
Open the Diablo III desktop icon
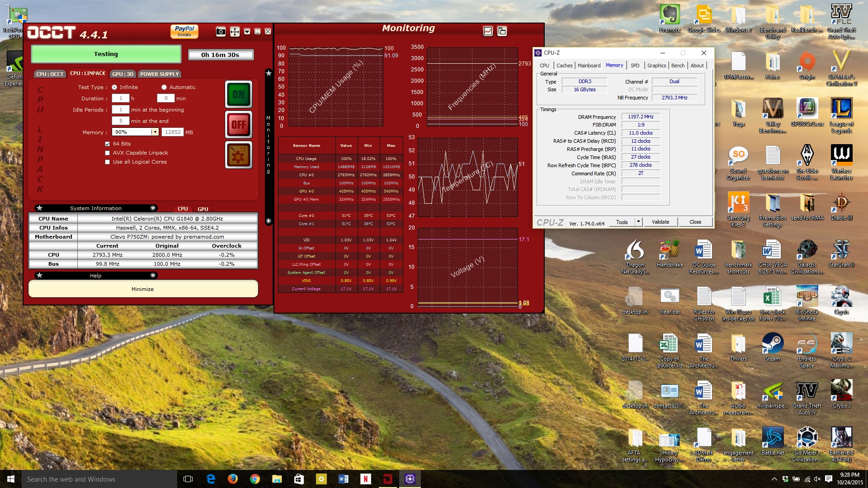(x=841, y=206)
